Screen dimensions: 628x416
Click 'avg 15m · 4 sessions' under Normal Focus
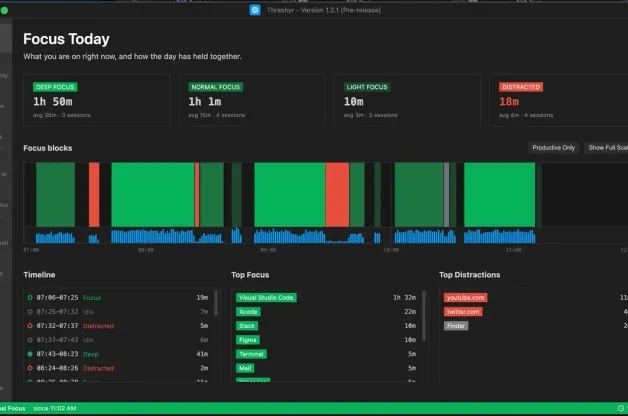click(217, 115)
